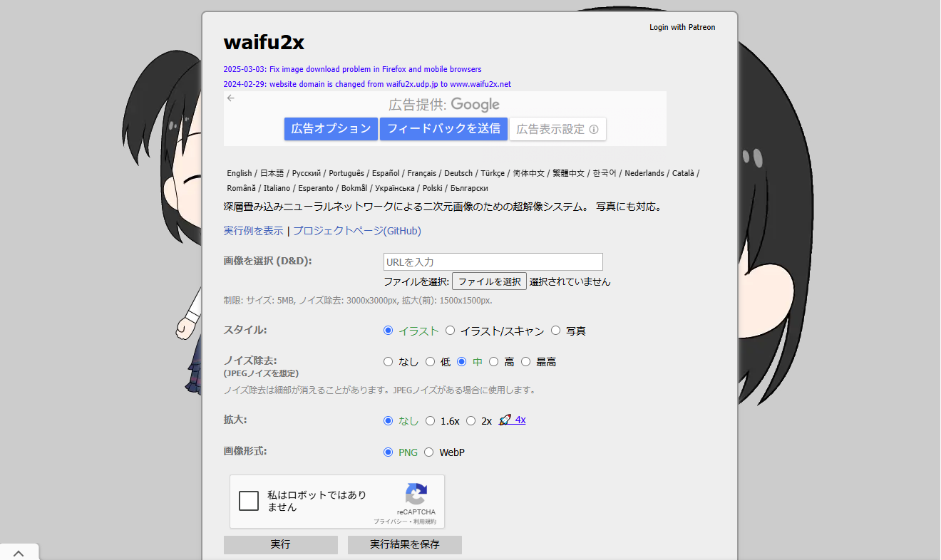This screenshot has width=941, height=560.
Task: Click the 広告オプション button
Action: coord(331,129)
